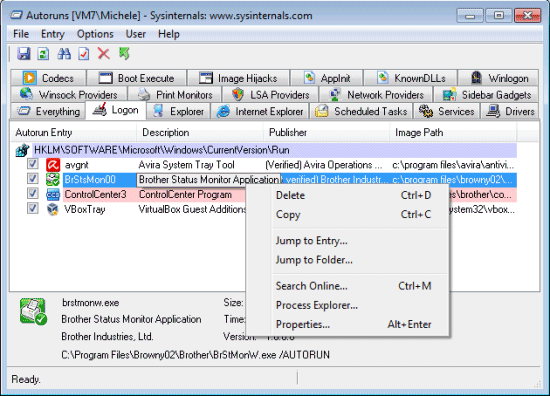
Task: Switch to the AppInit tab
Action: tap(327, 78)
